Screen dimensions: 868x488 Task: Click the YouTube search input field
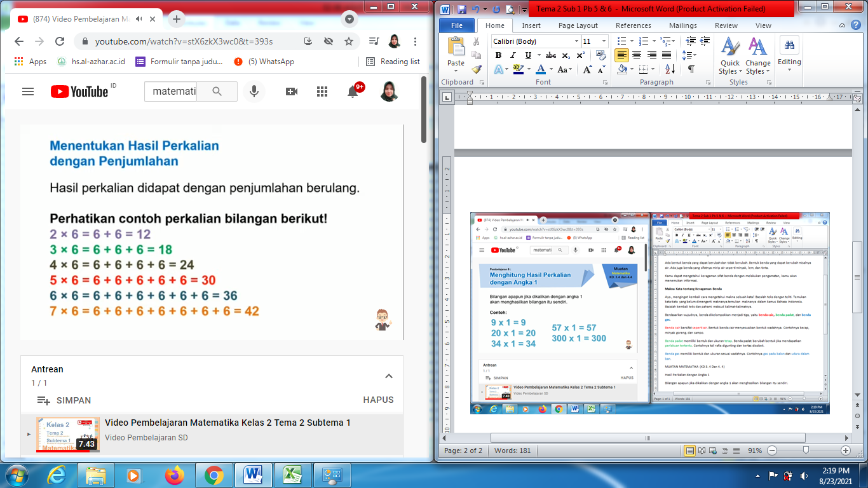tap(171, 91)
